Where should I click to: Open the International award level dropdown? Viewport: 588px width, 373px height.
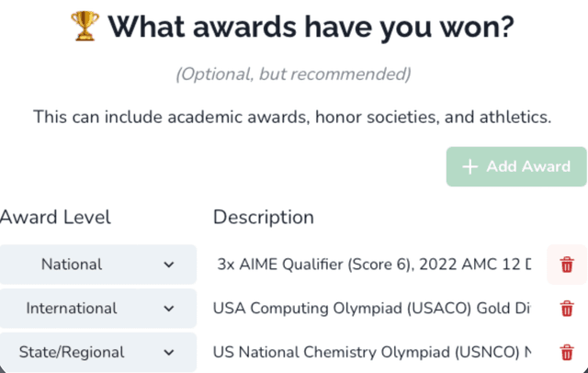(98, 309)
